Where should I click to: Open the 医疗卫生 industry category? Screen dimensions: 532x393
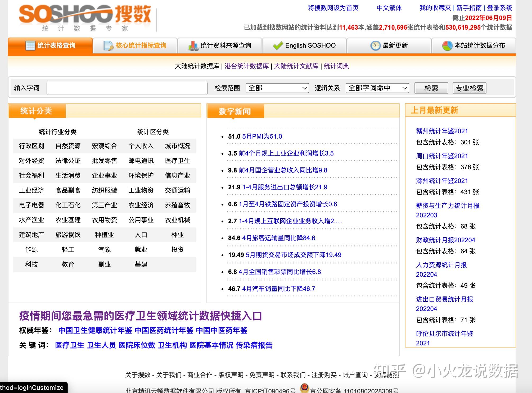178,161
